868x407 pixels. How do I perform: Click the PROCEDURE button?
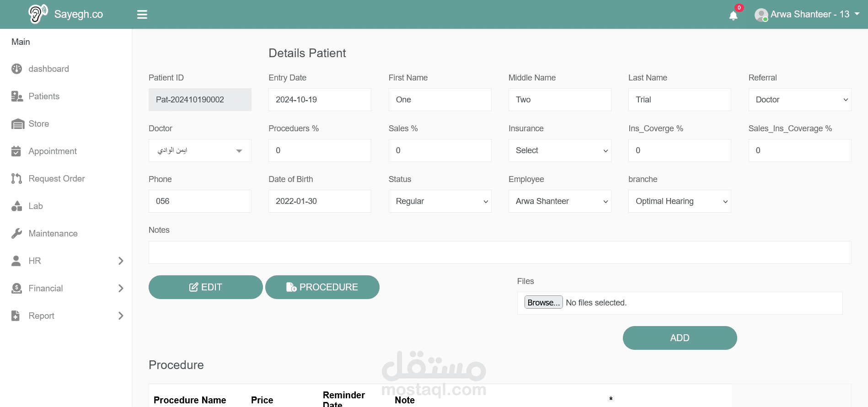[322, 287]
